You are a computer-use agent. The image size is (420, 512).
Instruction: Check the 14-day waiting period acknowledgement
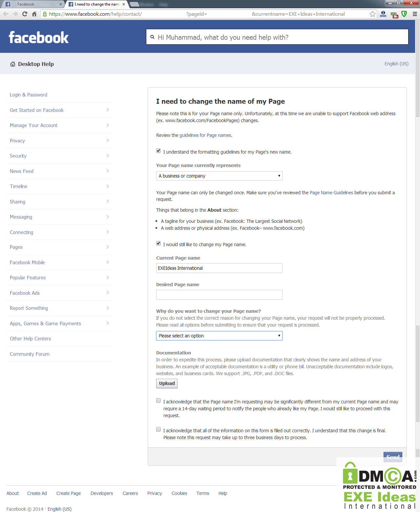(x=158, y=400)
